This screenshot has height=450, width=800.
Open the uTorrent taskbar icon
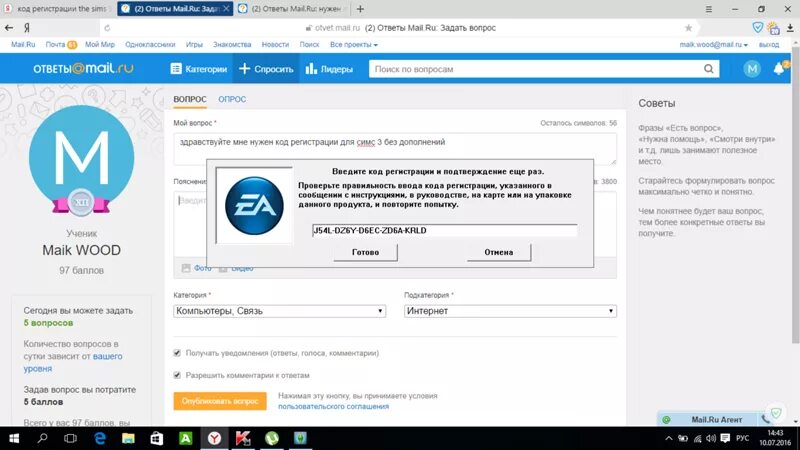click(x=271, y=438)
